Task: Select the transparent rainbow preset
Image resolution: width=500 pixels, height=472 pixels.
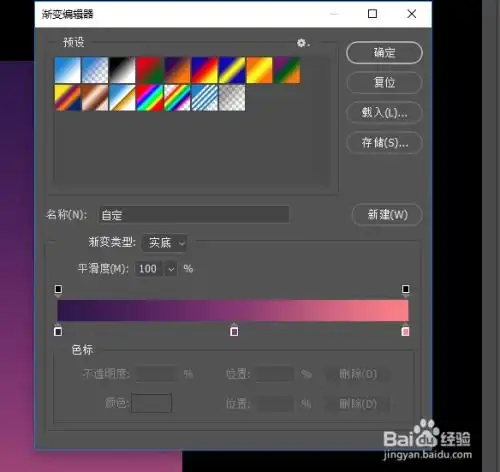Action: coord(177,97)
